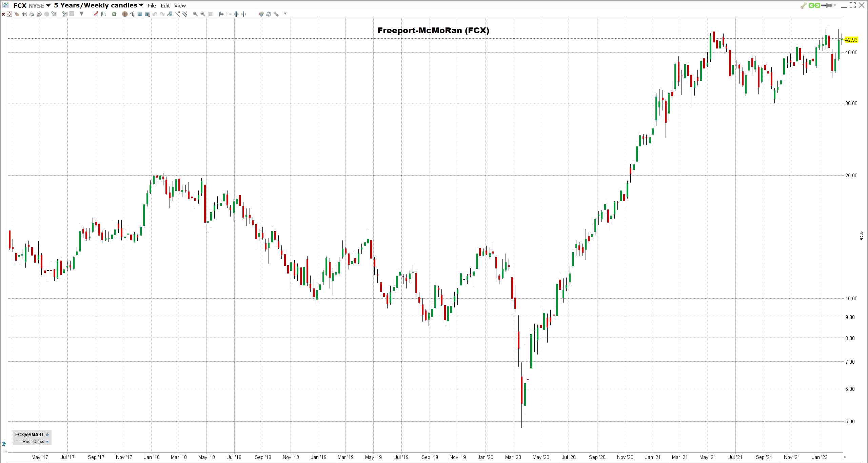868x463 pixels.
Task: Remove text annotation with T minus icon
Action: pyautogui.click(x=147, y=14)
